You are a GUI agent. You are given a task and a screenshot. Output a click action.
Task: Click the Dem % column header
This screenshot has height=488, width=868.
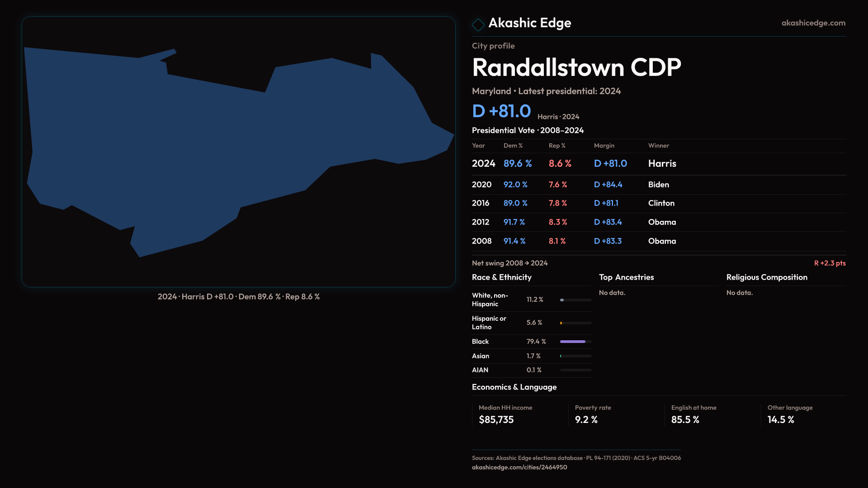pos(513,145)
